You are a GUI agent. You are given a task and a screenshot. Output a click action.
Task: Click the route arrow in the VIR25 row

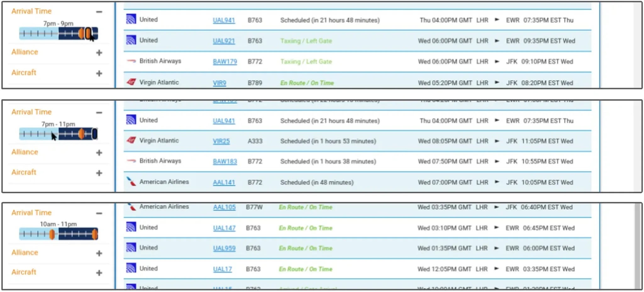click(x=497, y=141)
